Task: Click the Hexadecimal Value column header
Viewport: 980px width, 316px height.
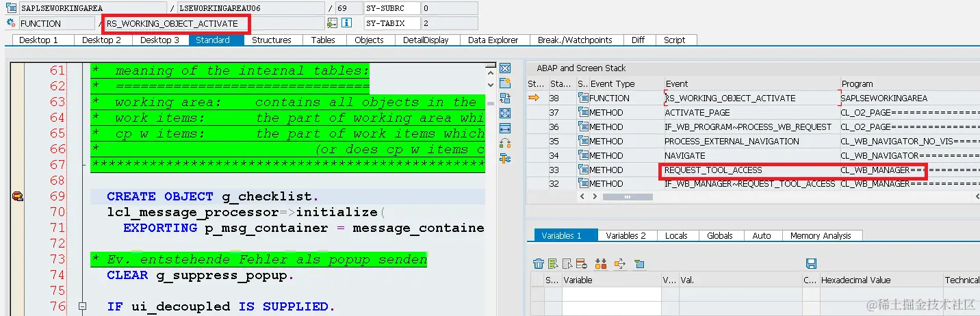Action: tap(880, 280)
